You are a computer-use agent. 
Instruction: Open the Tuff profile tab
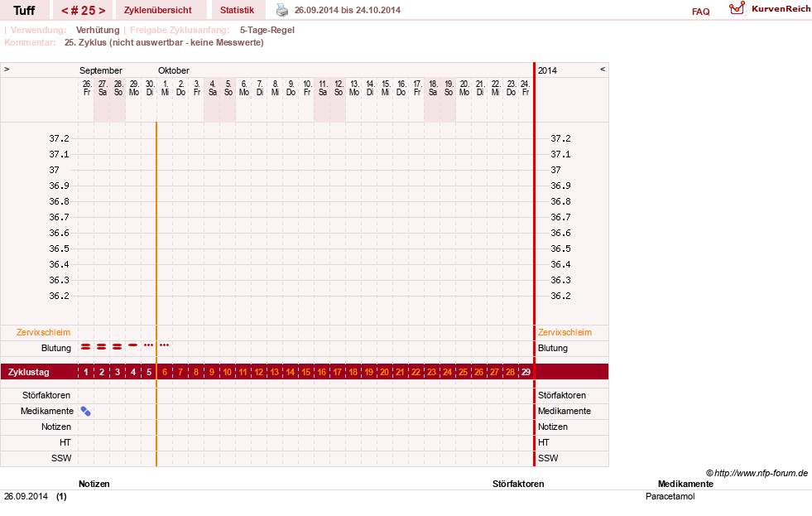24,11
